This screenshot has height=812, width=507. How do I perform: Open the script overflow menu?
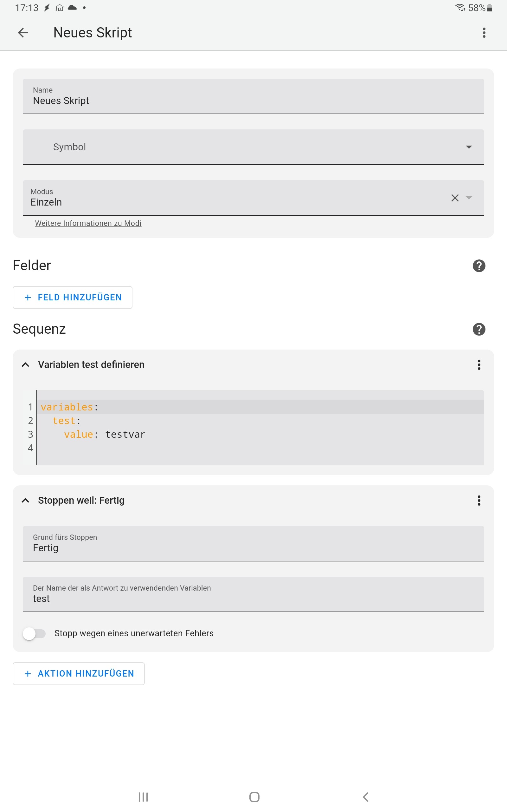(x=484, y=33)
